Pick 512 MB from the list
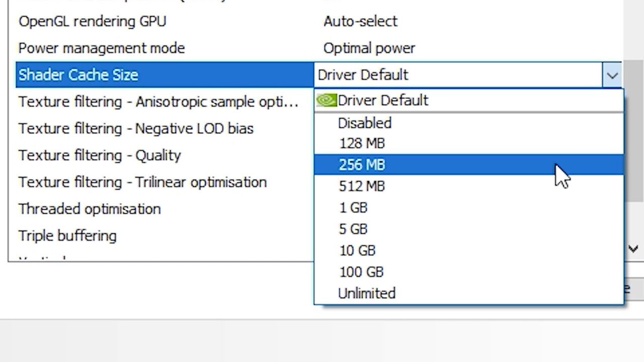This screenshot has height=362, width=644. (362, 187)
